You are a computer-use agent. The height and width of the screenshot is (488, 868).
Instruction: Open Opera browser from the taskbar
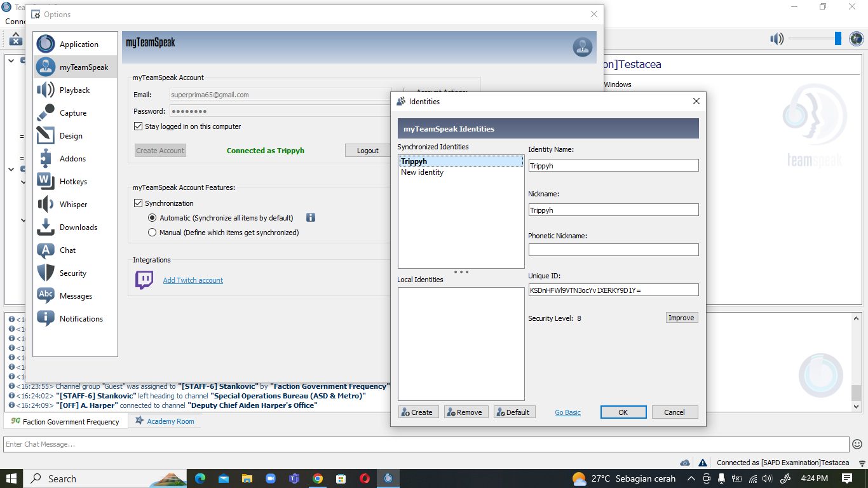(365, 478)
